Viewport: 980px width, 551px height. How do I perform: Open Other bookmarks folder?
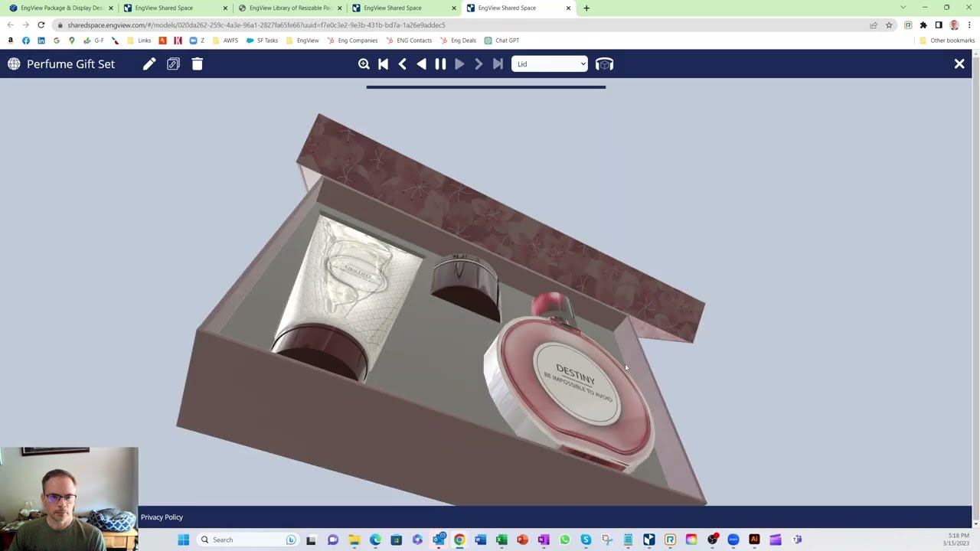pos(947,41)
